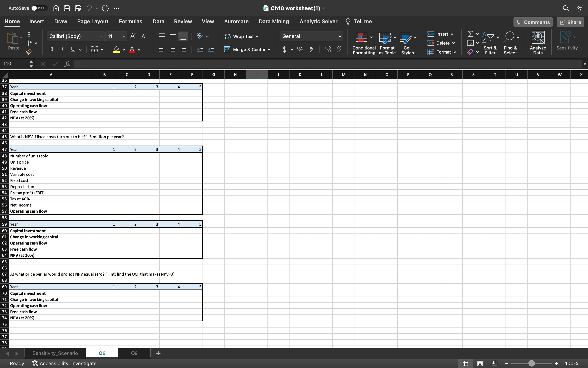This screenshot has width=588, height=368.
Task: Toggle center horizontal alignment
Action: point(173,49)
